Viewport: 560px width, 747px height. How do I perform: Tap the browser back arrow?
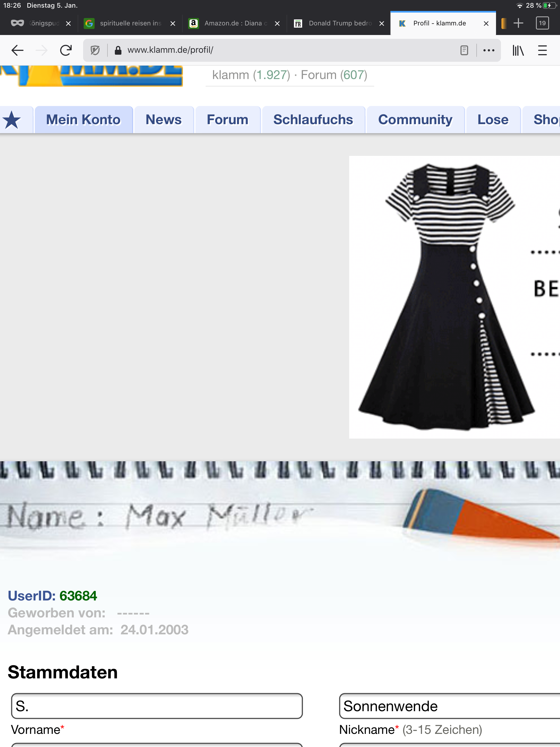point(17,50)
